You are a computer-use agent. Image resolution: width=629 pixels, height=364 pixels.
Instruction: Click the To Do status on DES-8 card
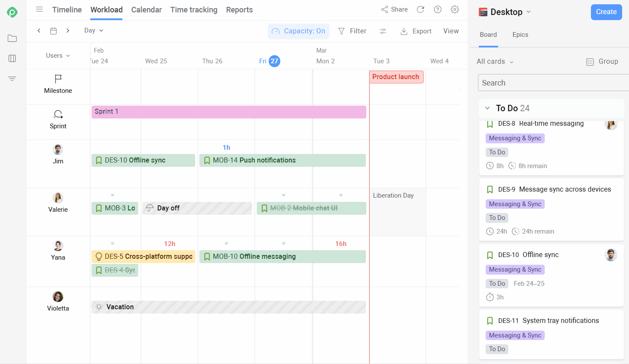497,152
